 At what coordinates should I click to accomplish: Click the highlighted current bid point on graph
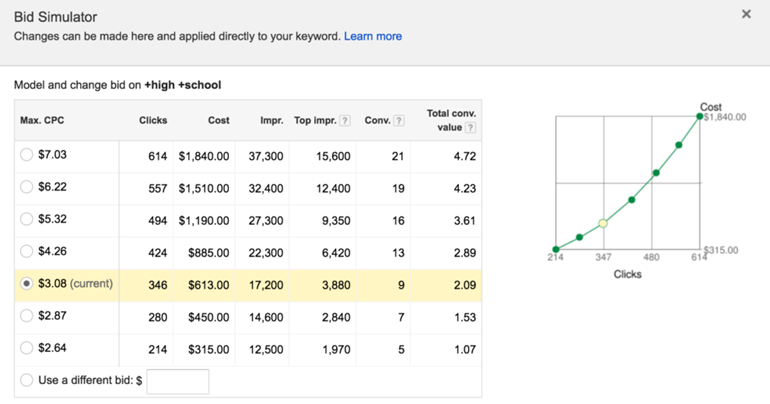603,223
